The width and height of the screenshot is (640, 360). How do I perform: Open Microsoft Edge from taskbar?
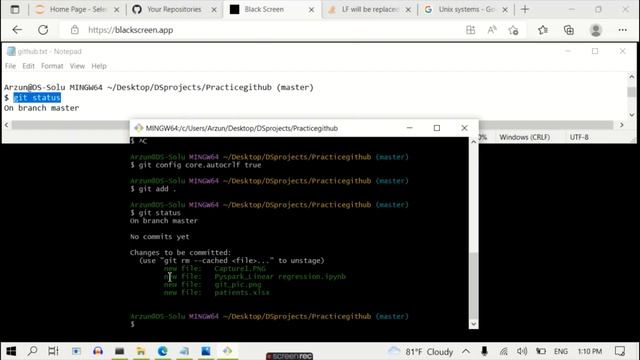pos(162,351)
